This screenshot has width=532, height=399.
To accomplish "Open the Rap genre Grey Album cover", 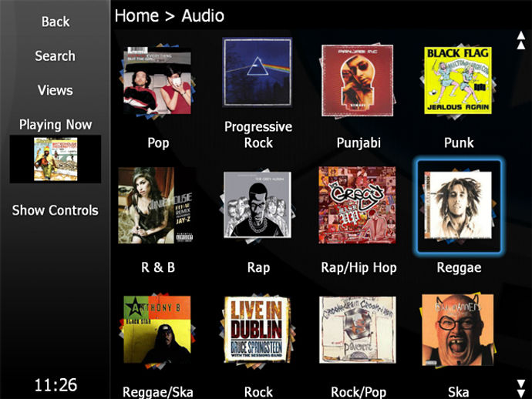I will click(x=258, y=205).
